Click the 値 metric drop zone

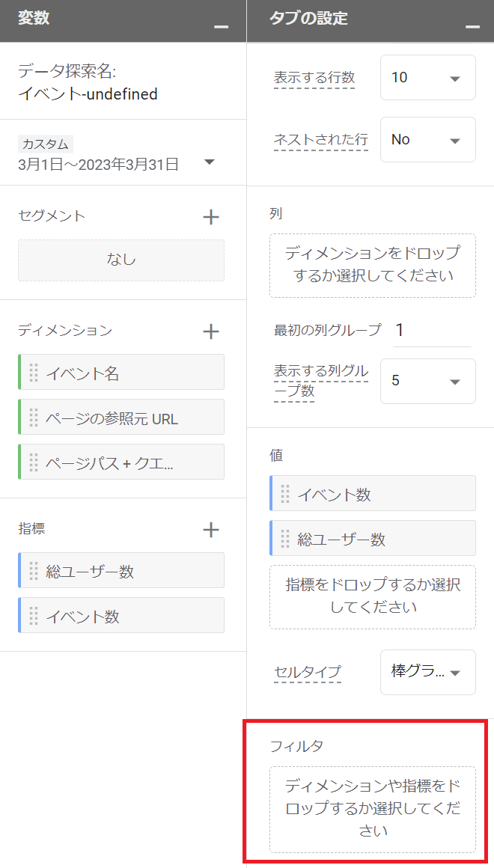(372, 596)
